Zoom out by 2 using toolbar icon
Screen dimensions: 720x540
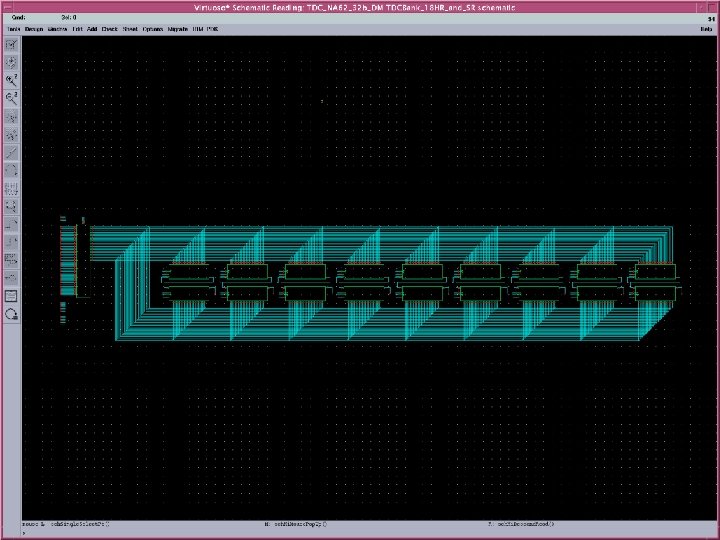(11, 98)
